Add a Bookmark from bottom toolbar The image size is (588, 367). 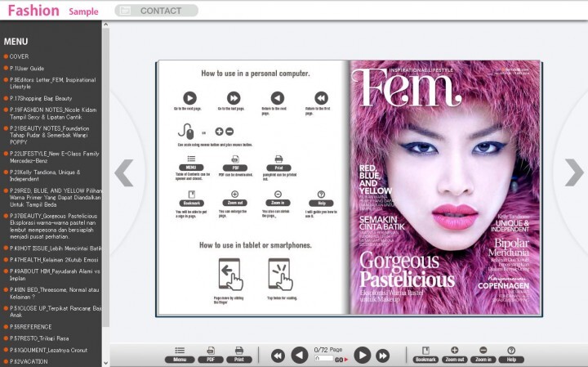pyautogui.click(x=425, y=354)
